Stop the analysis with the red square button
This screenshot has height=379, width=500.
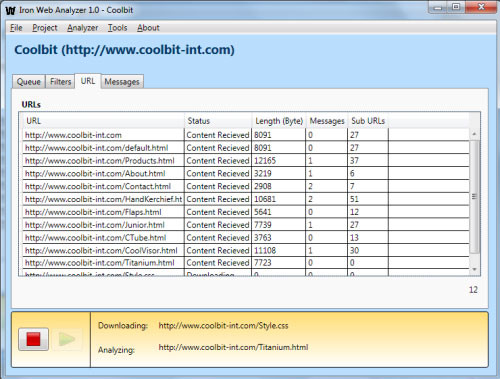click(33, 339)
